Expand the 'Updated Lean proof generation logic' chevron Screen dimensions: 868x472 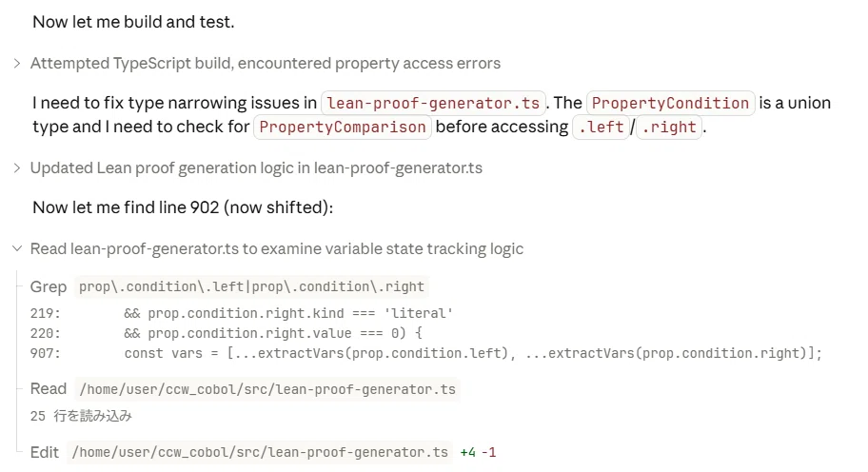pyautogui.click(x=16, y=168)
